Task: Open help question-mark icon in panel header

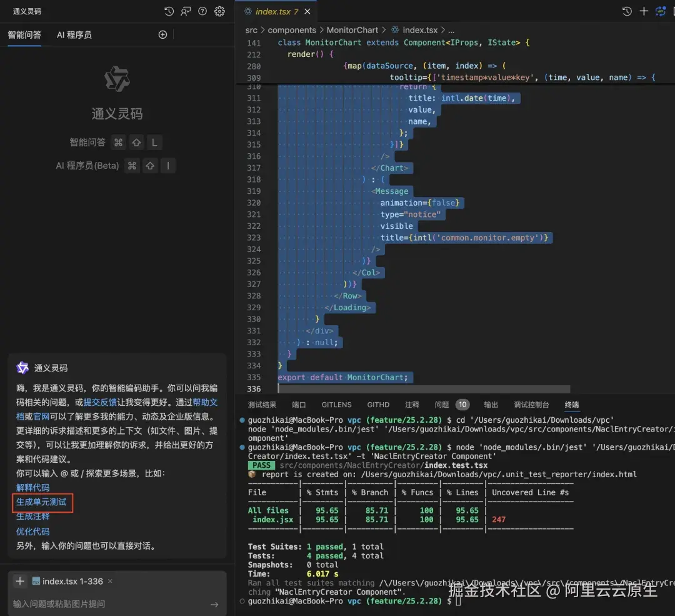Action: point(202,11)
